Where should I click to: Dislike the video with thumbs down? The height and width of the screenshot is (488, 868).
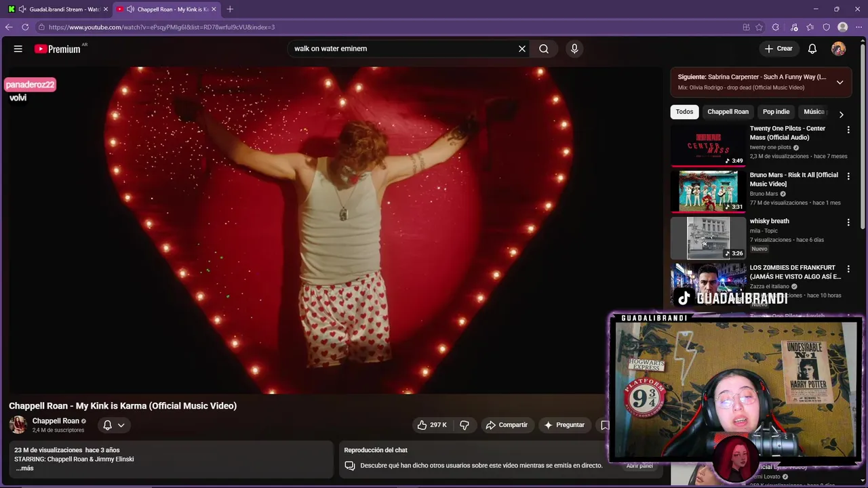(465, 425)
